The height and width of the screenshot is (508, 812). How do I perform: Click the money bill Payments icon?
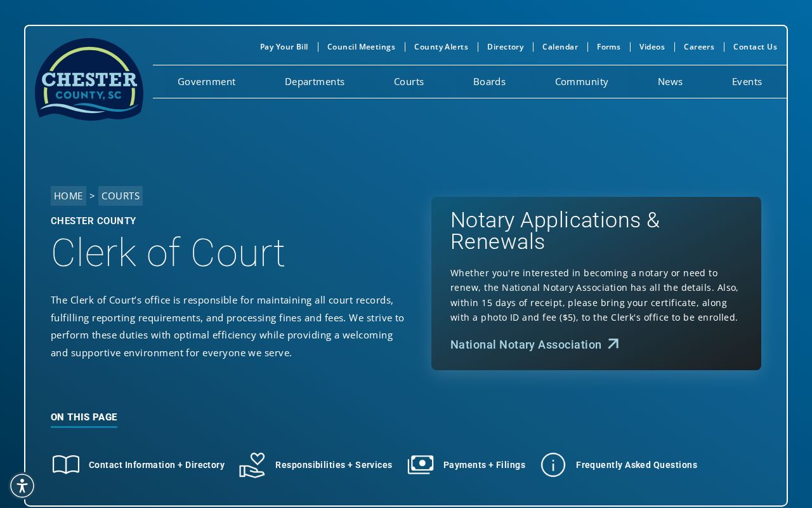(421, 465)
